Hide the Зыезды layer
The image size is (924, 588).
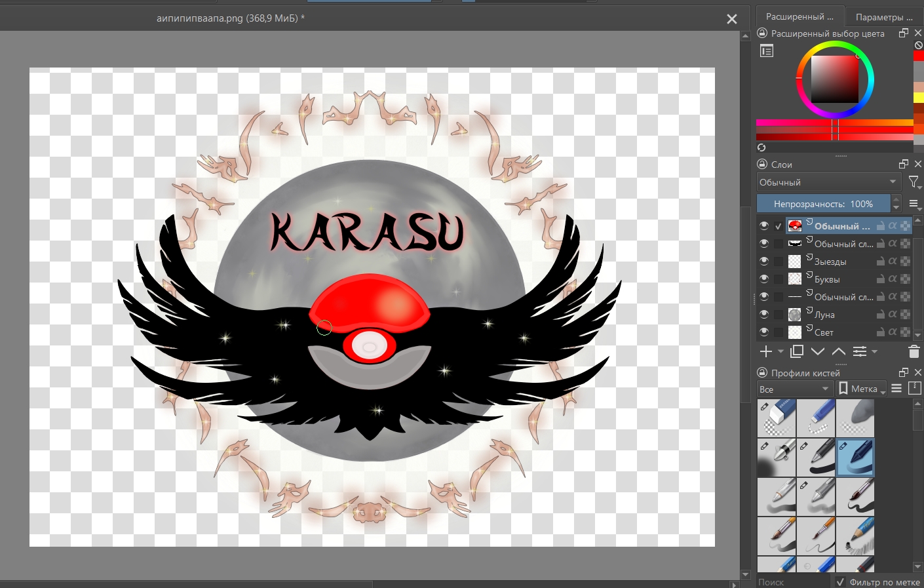pyautogui.click(x=764, y=261)
